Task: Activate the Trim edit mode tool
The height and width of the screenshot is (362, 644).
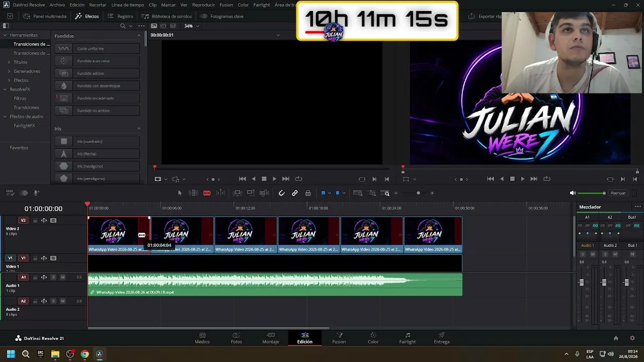Action: pos(193,193)
